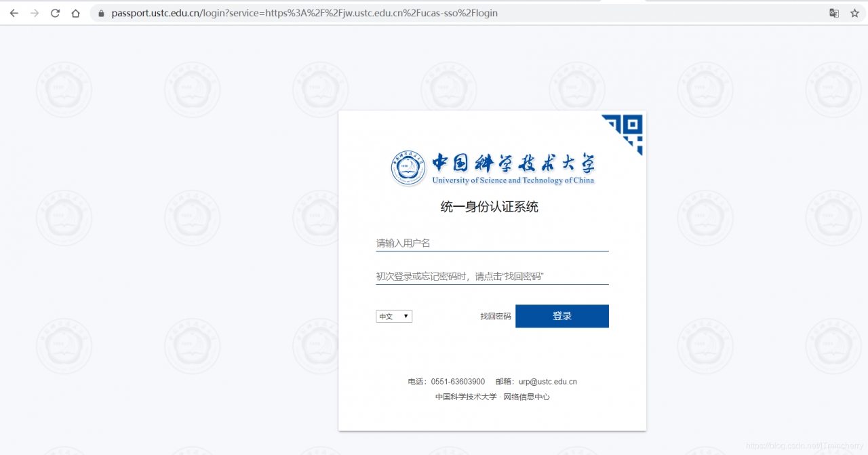Image resolution: width=868 pixels, height=455 pixels.
Task: Click the browser forward arrow
Action: [x=35, y=13]
